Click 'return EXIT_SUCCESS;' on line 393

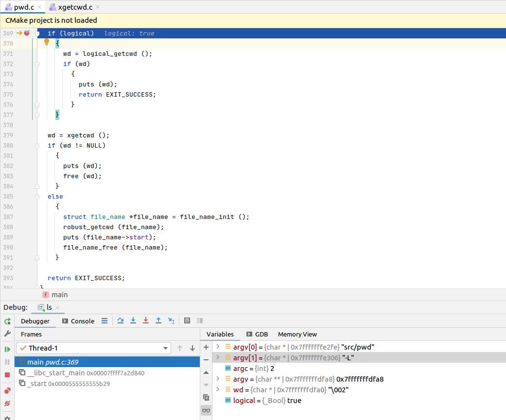pyautogui.click(x=86, y=278)
